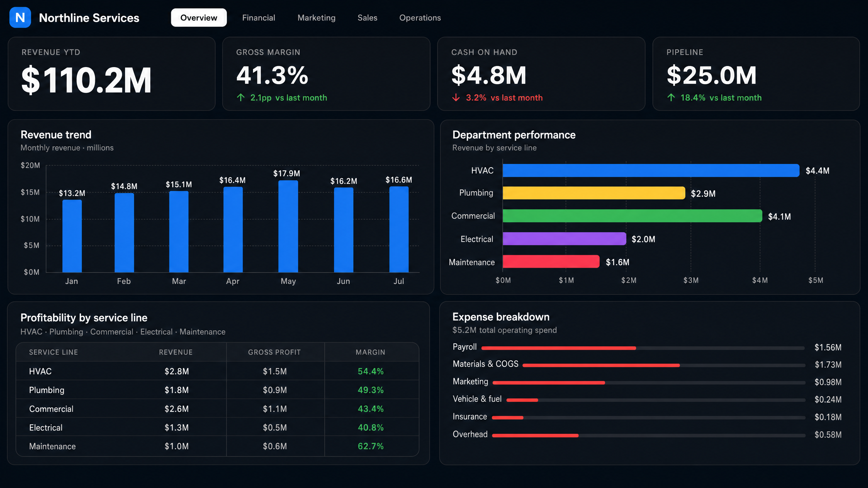Click the Northline Services N logo icon
The height and width of the screenshot is (488, 868).
(x=20, y=17)
